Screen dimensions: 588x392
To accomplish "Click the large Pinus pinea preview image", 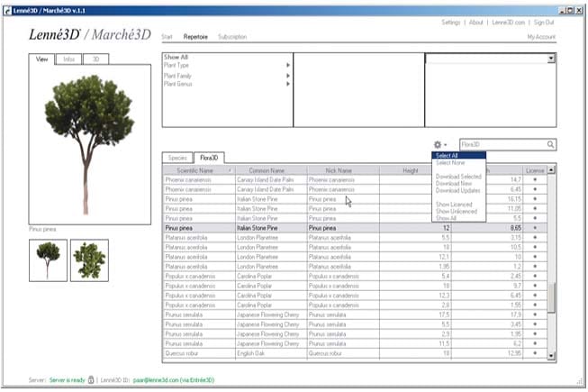I will [90, 144].
